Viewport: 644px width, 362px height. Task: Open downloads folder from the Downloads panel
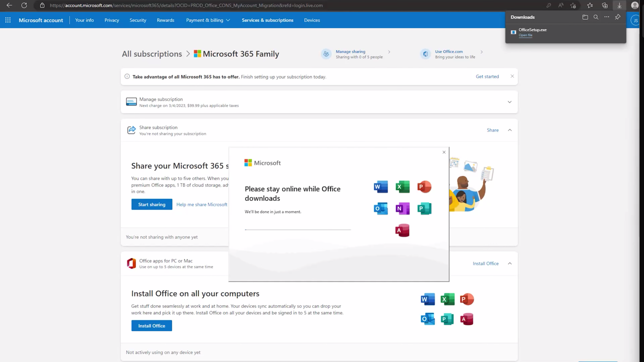click(585, 17)
